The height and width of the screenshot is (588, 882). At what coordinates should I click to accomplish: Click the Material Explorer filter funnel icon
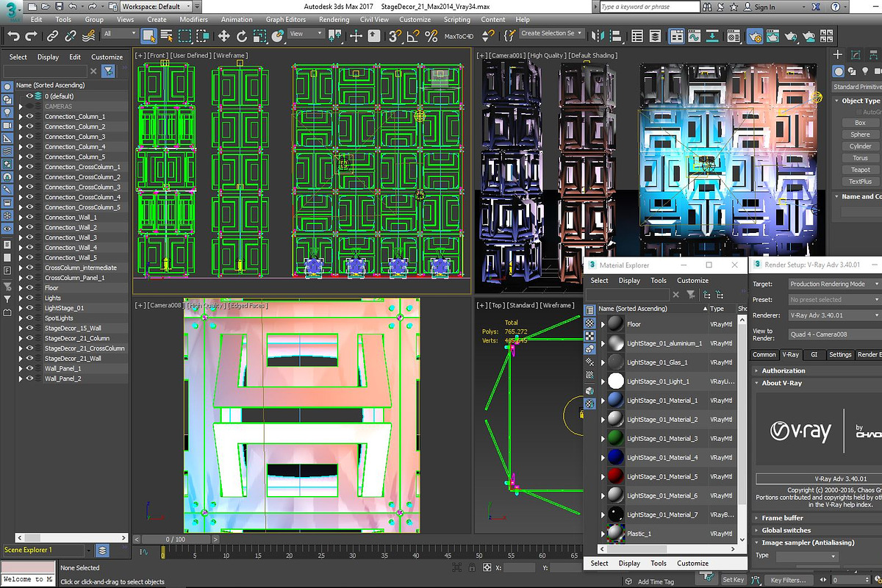coord(690,294)
